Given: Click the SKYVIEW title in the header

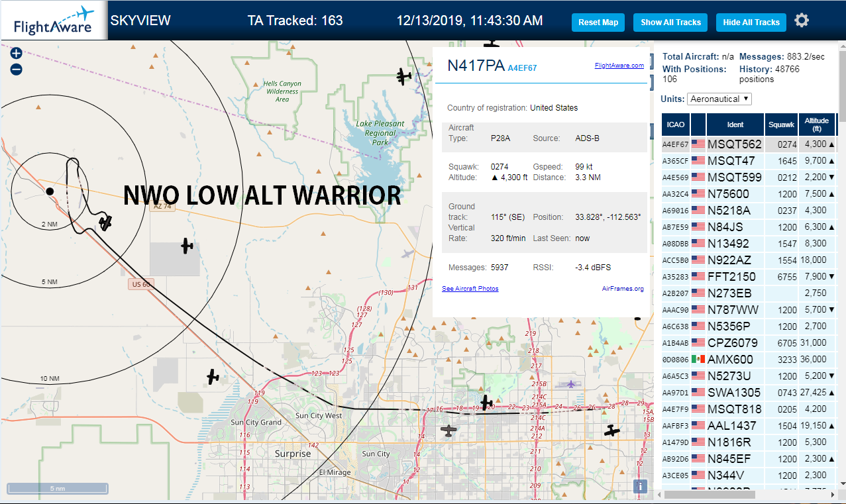Looking at the screenshot, I should pos(140,21).
